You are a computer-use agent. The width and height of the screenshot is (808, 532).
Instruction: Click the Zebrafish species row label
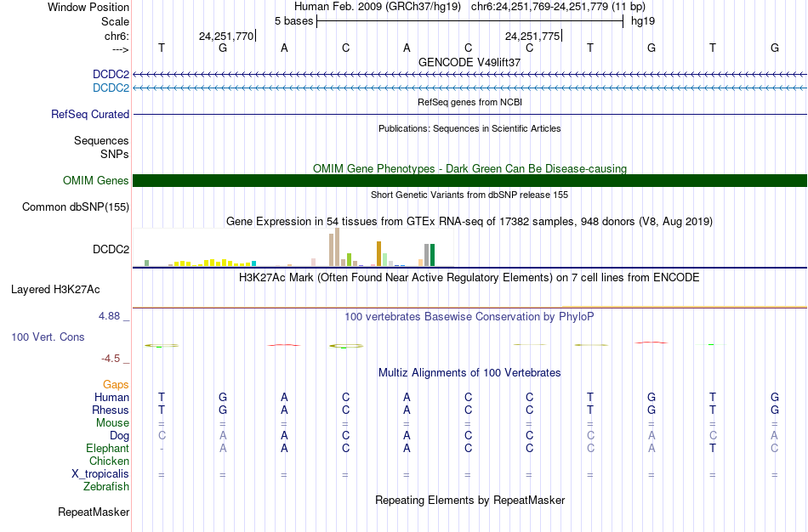(106, 486)
